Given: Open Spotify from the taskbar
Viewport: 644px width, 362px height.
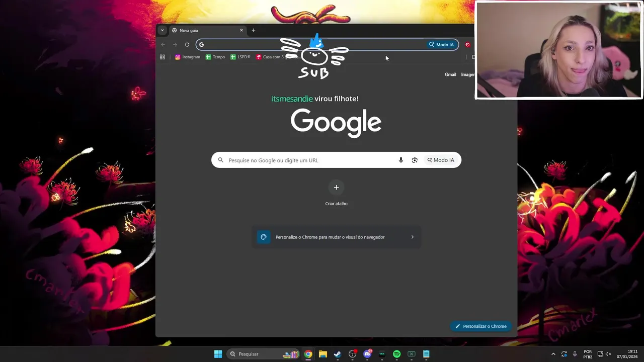Looking at the screenshot, I should pyautogui.click(x=396, y=354).
